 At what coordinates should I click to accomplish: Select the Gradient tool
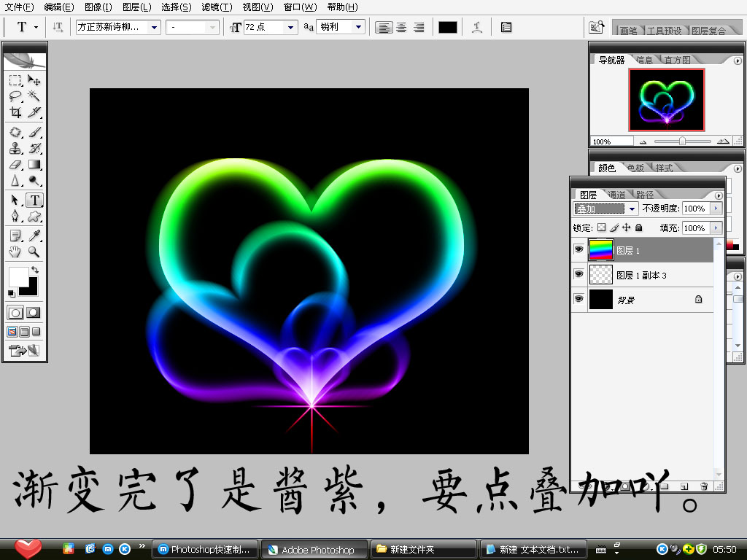[x=34, y=165]
